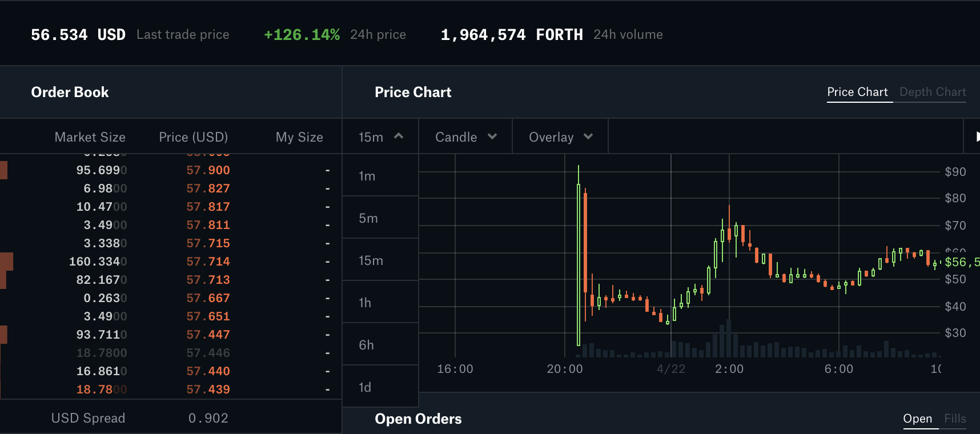Click the green current price label on chart axis
Viewport: 980px width, 434px height.
[x=961, y=262]
